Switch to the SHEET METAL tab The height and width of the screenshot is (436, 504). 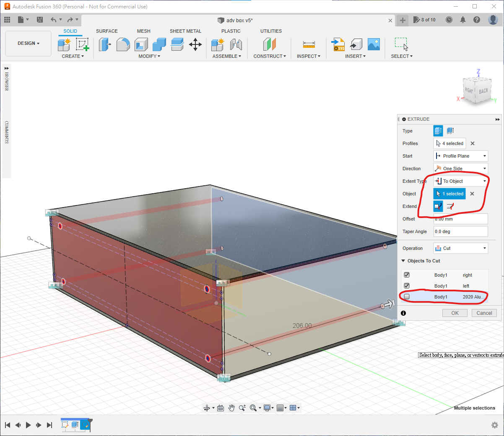pyautogui.click(x=185, y=31)
